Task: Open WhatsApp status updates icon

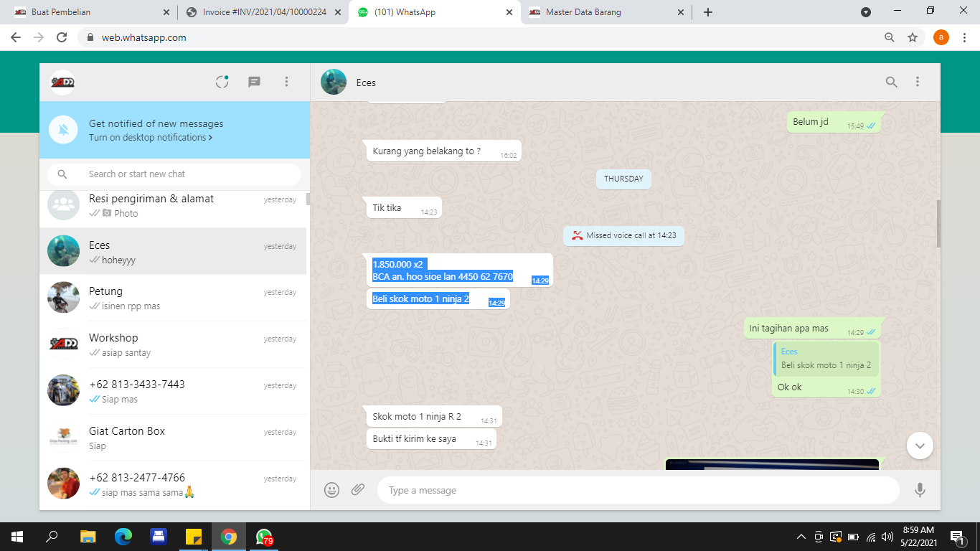Action: point(222,82)
